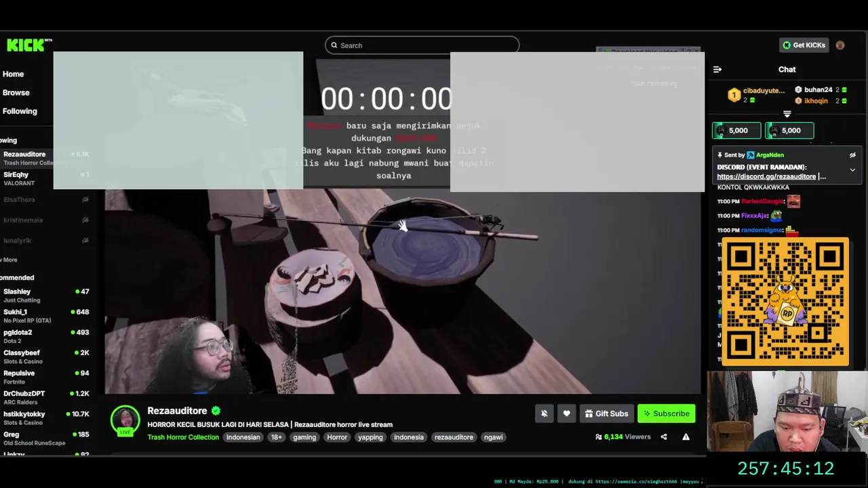Expand Show More in the following list
The width and height of the screenshot is (868, 488).
pyautogui.click(x=9, y=260)
